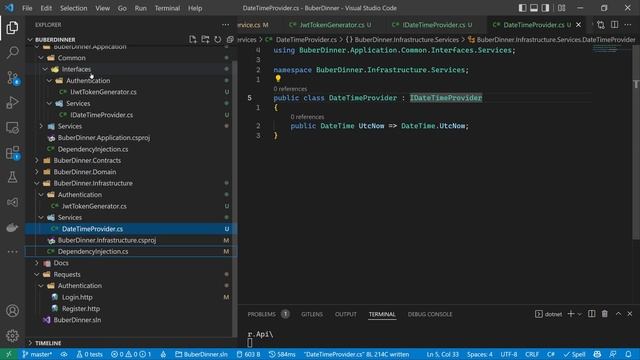The image size is (640, 360).
Task: Add a new terminal with plus icon
Action: 571,313
